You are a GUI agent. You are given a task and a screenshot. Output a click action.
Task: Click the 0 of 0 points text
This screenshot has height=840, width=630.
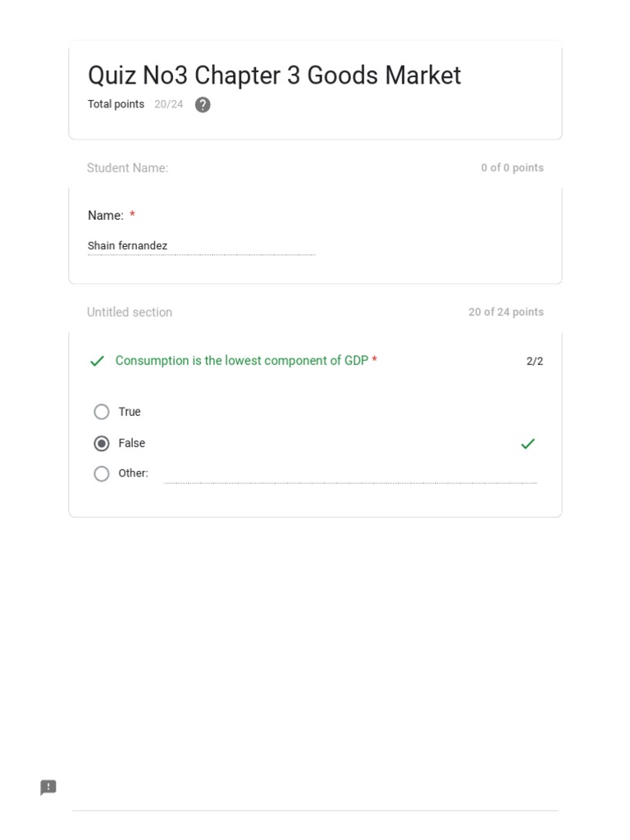coord(512,168)
